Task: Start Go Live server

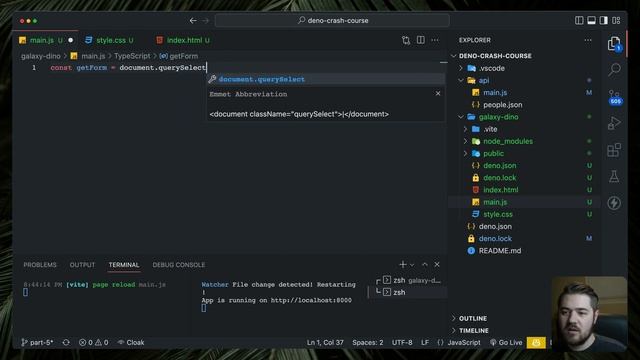Action: 506,342
